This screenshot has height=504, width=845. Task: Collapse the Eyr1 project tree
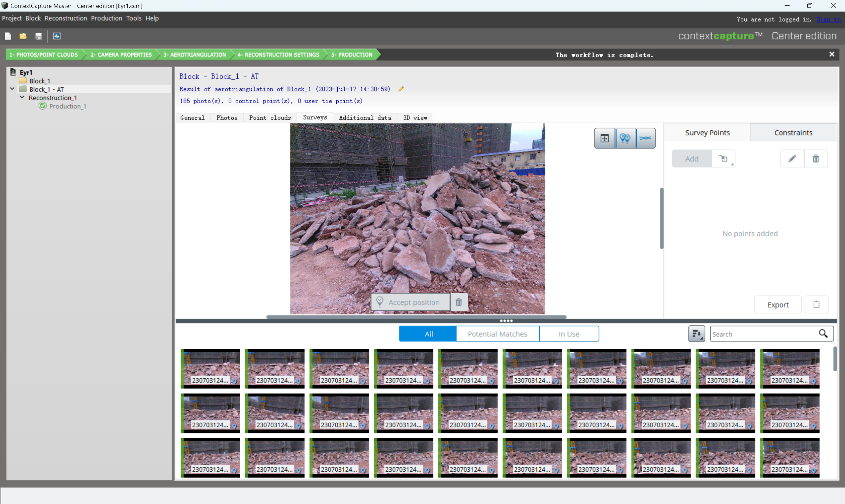pos(6,72)
